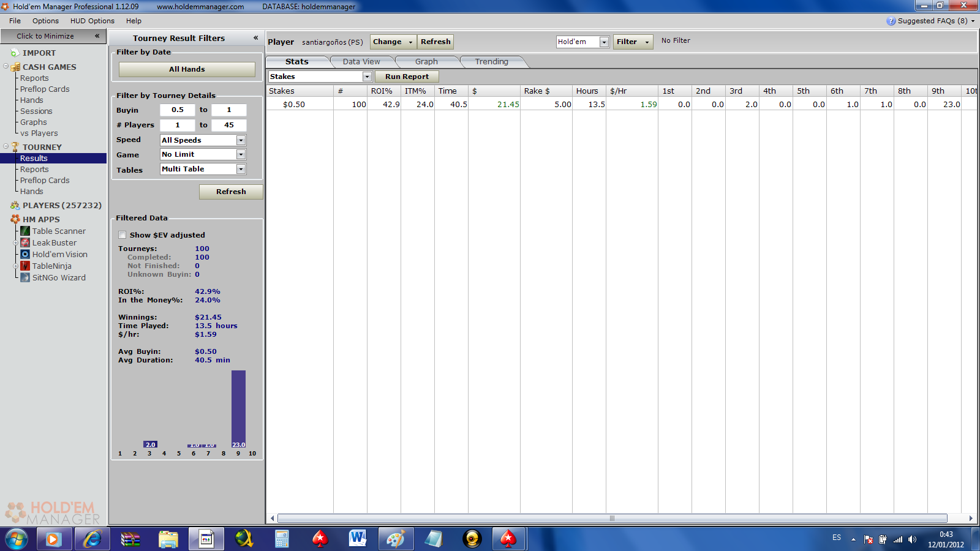
Task: Collapse the Click to Minimize sidebar arrows
Action: coord(97,36)
